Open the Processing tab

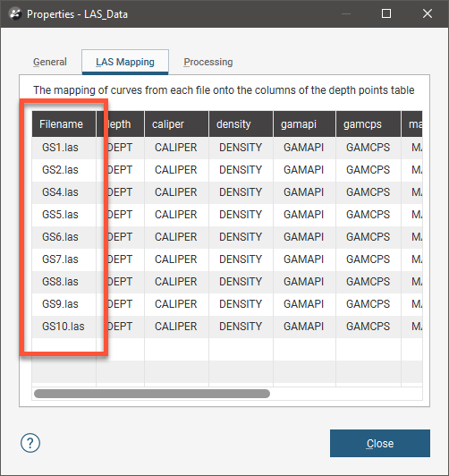point(208,62)
